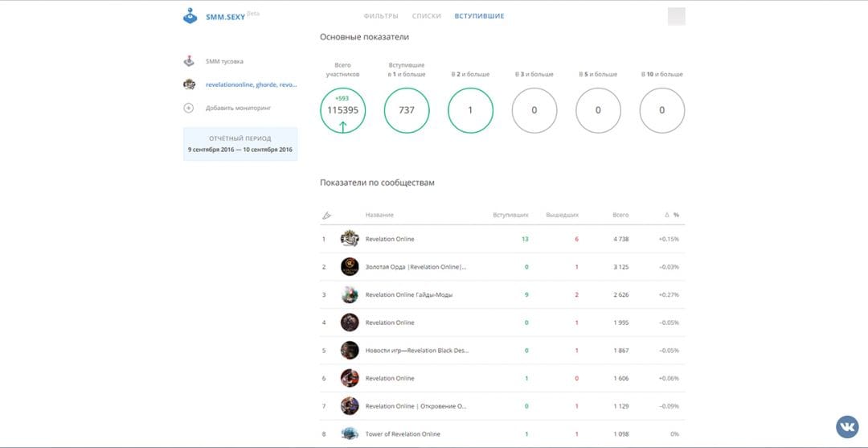The image size is (868, 448).
Task: Click avatar of row 6 Revelation Online
Action: click(350, 378)
